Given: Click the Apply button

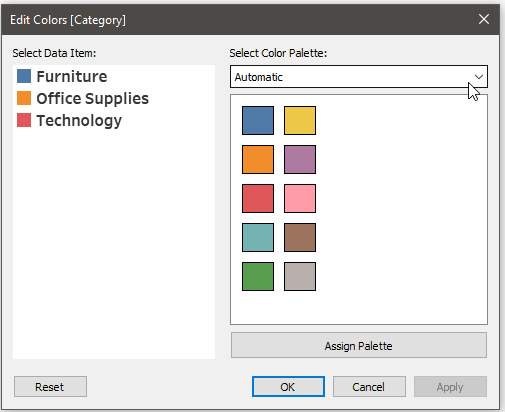Looking at the screenshot, I should point(450,387).
